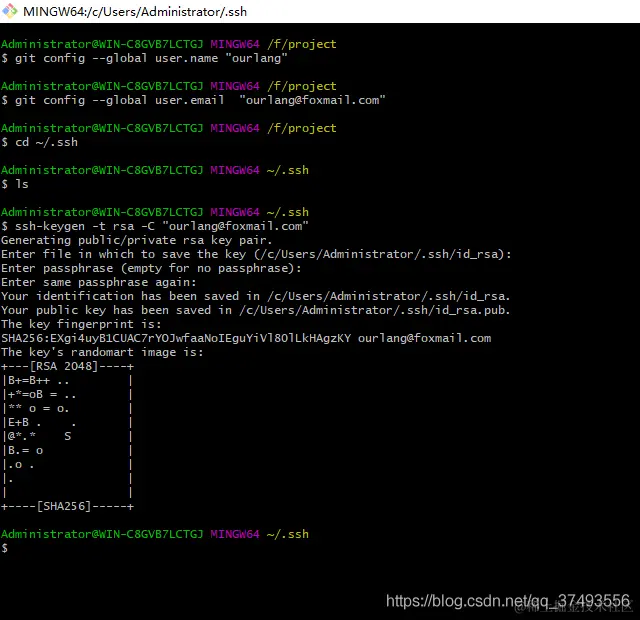Click the randomart row "** o = o."
The height and width of the screenshot is (620, 640).
click(67, 409)
